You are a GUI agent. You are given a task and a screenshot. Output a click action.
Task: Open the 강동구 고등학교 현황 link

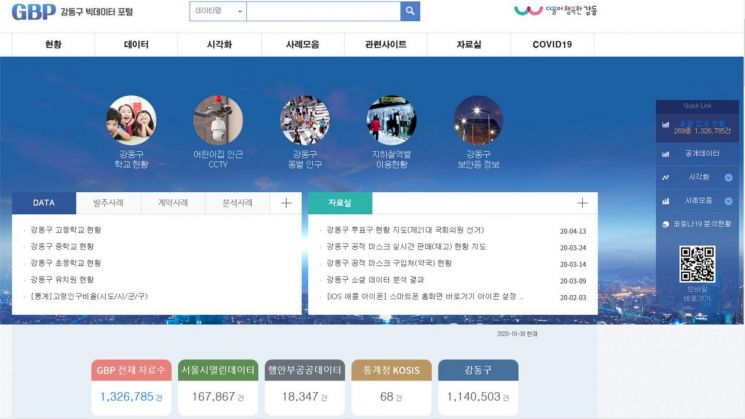(x=65, y=230)
